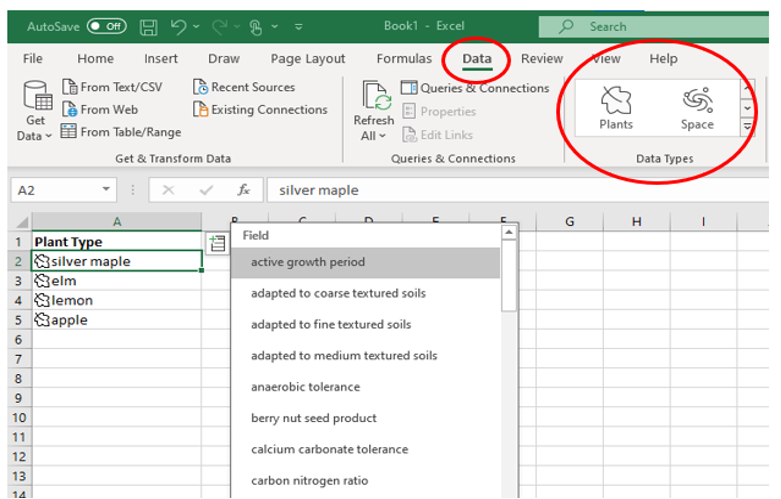Screen dimensions: 781x499
Task: Click the Insert Data button beside A2
Action: [217, 244]
